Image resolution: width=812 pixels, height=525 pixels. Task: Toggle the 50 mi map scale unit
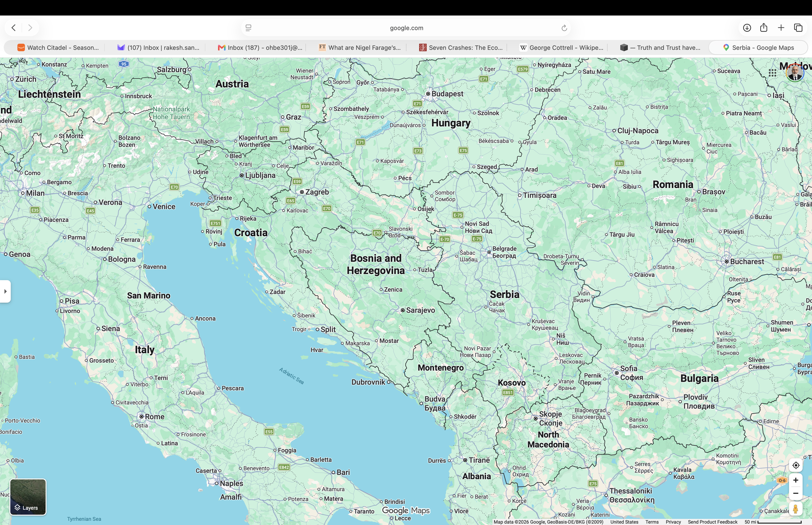[773, 522]
